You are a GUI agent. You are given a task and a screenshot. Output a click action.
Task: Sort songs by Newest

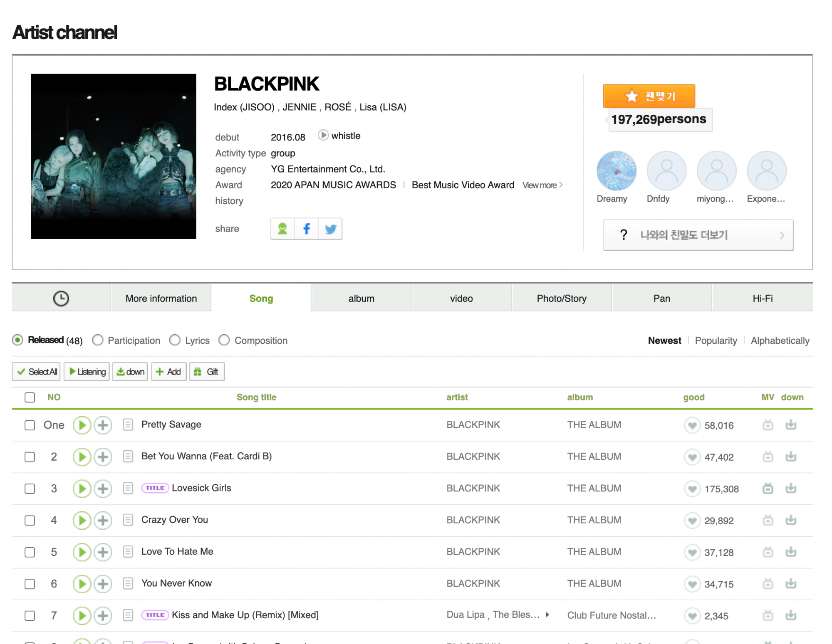[x=664, y=341]
